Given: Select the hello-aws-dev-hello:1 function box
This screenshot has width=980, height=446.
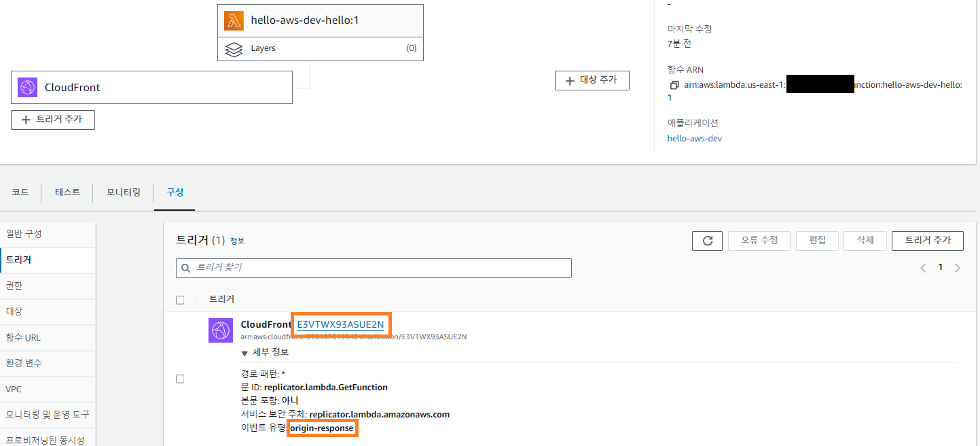Looking at the screenshot, I should [x=321, y=20].
